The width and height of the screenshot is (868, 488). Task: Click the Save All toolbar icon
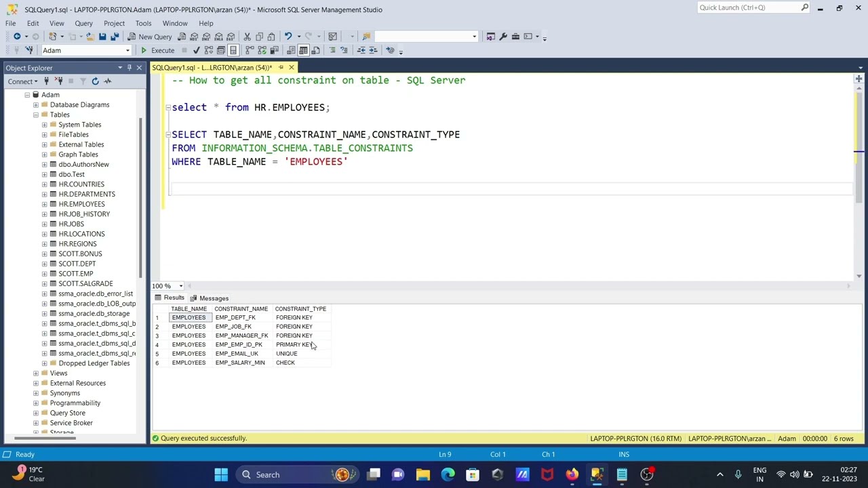click(x=114, y=37)
